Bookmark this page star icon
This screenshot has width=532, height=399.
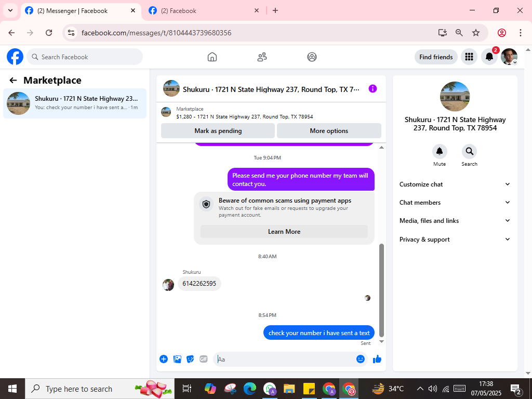476,33
